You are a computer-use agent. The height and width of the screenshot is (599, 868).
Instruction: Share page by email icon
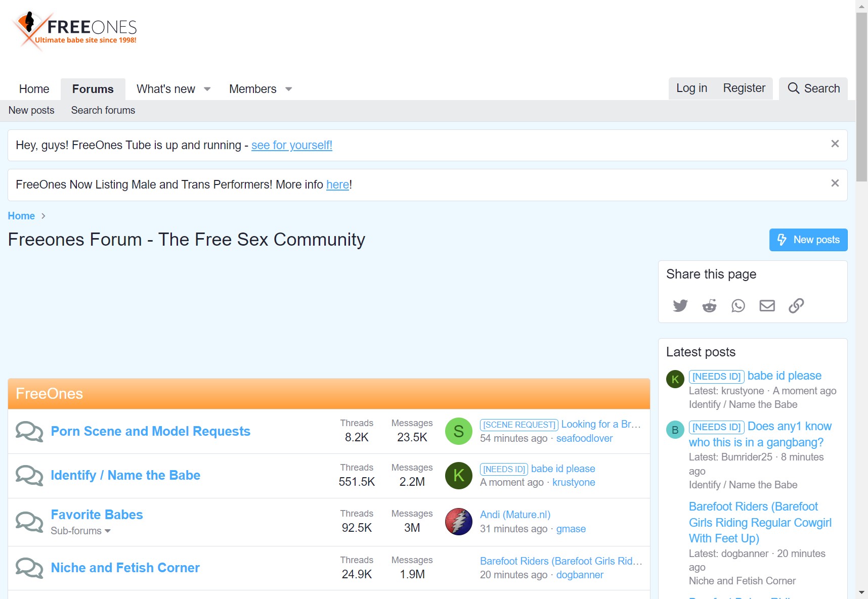point(767,305)
